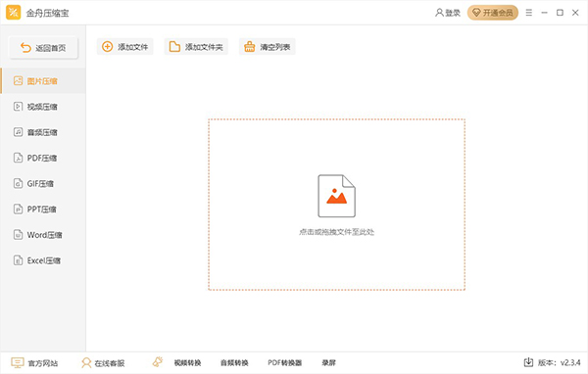Click the 清空列表 clear list button
This screenshot has height=374, width=588.
(267, 47)
